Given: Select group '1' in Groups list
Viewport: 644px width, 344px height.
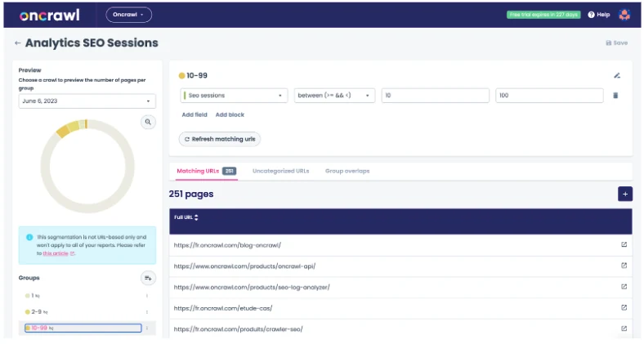Looking at the screenshot, I should coord(33,296).
